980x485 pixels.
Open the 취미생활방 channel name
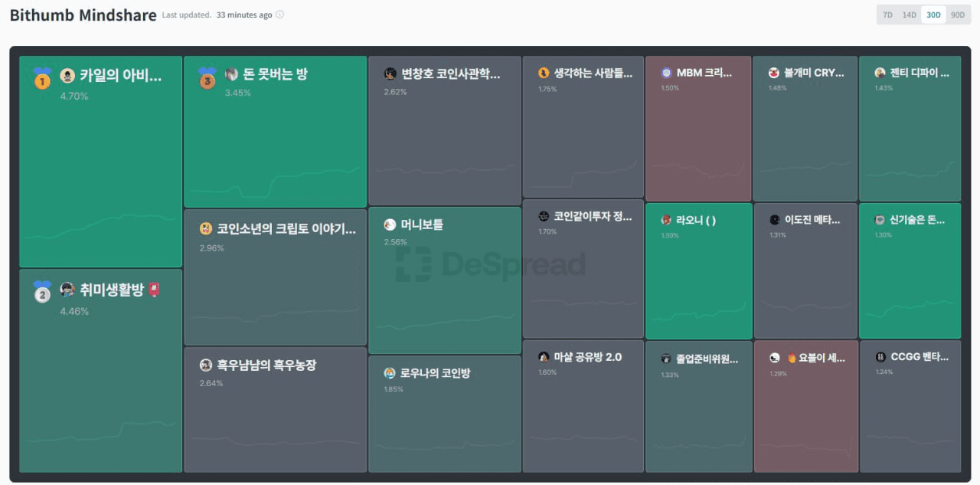point(112,290)
